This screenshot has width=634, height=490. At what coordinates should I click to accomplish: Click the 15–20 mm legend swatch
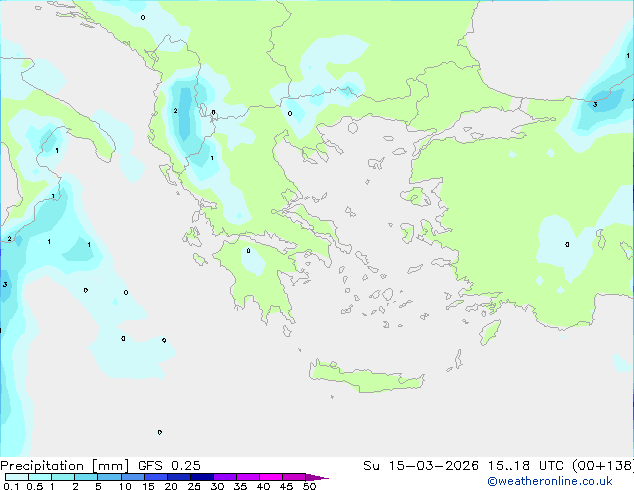tap(155, 477)
